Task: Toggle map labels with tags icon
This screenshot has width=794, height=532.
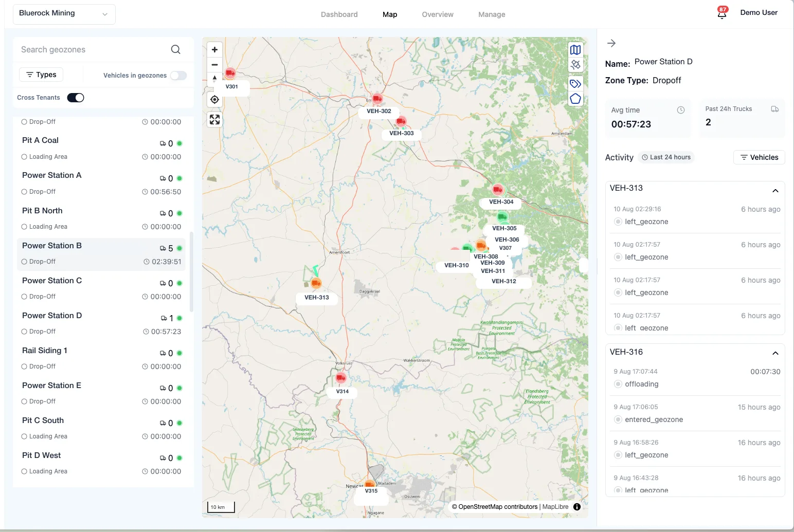Action: coord(575,84)
